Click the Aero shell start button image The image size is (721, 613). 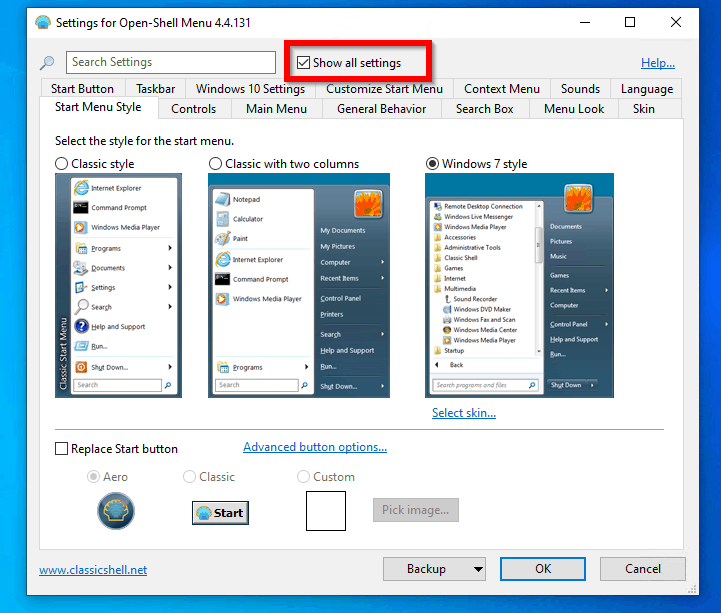pos(115,511)
